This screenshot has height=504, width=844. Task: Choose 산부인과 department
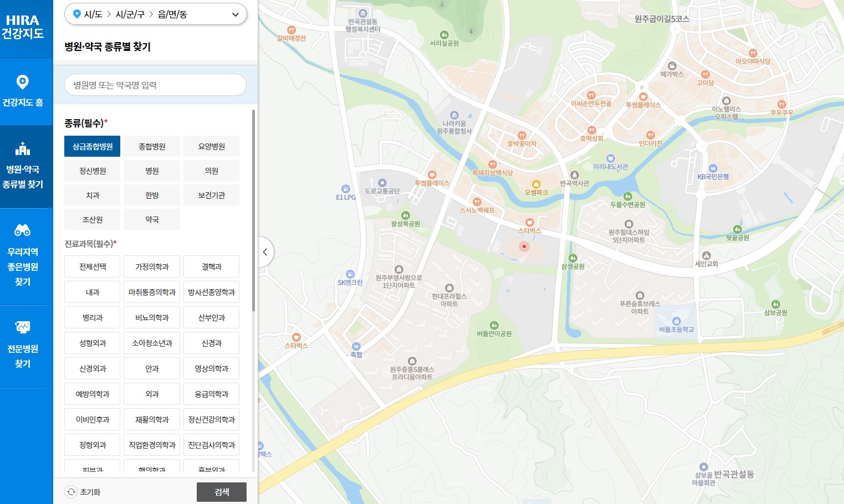click(211, 317)
